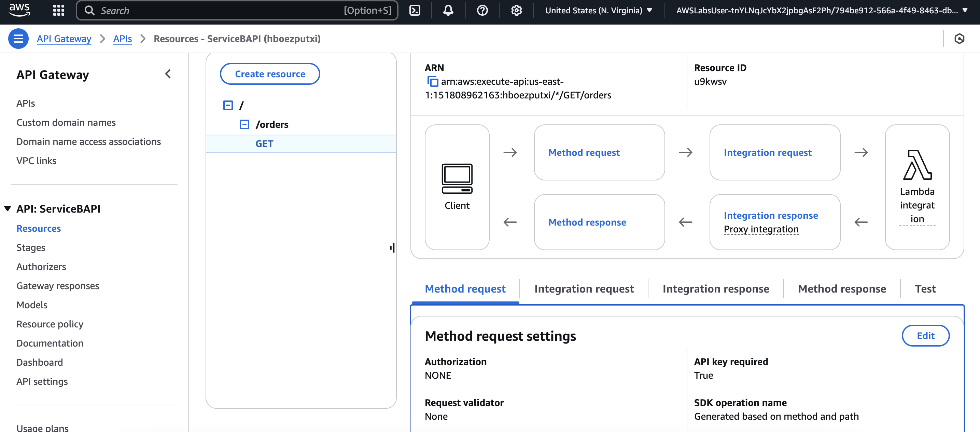Open Dashboard in the sidebar
This screenshot has height=432, width=980.
(40, 362)
